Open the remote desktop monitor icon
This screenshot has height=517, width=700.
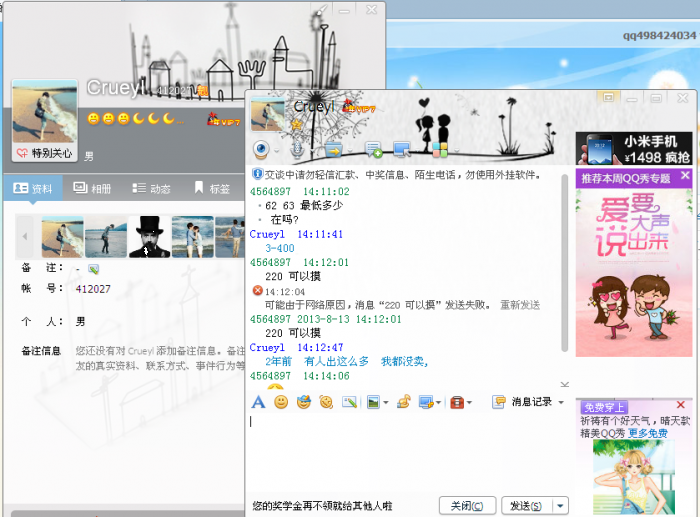[402, 150]
